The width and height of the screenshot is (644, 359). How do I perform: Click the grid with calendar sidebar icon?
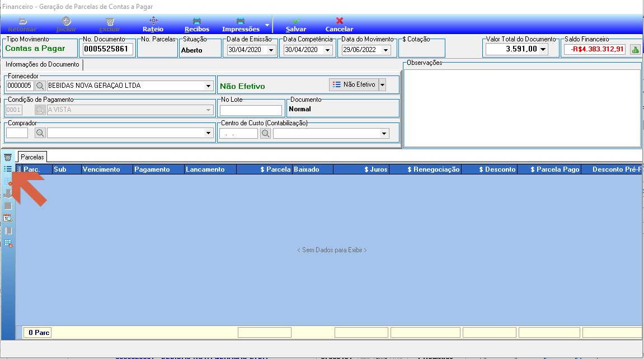click(8, 243)
